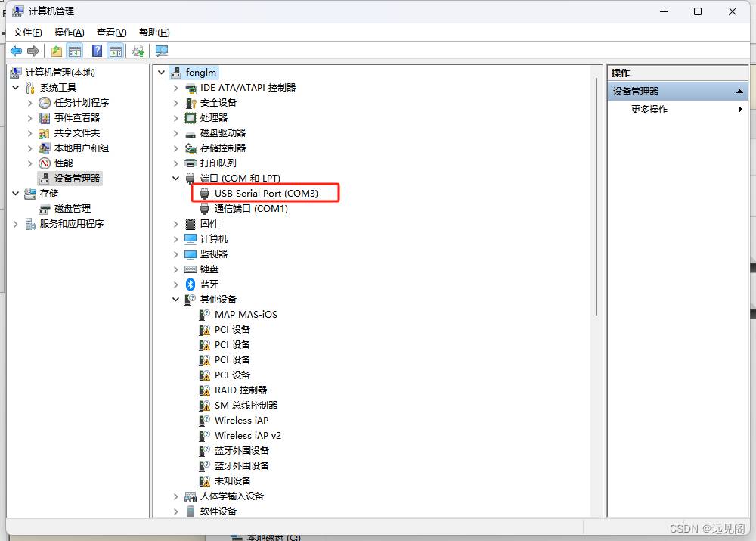Select the 未知设备 entry
The image size is (756, 541).
(x=233, y=481)
